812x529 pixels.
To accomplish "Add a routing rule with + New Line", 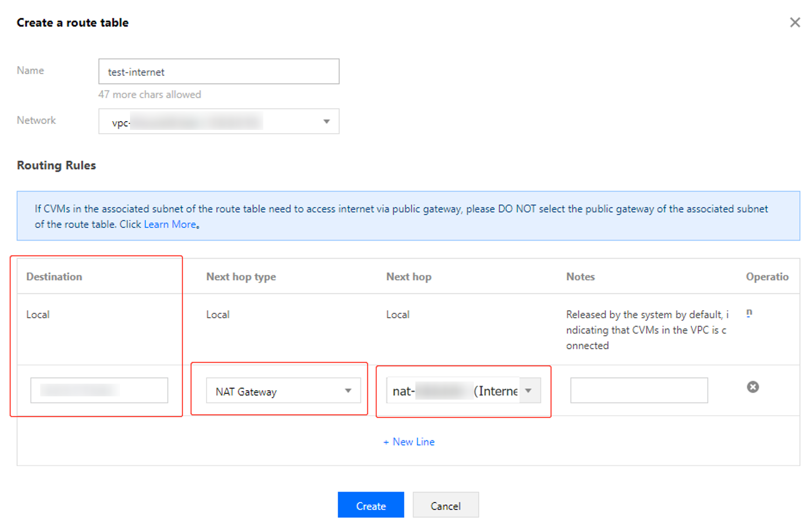I will (x=409, y=442).
